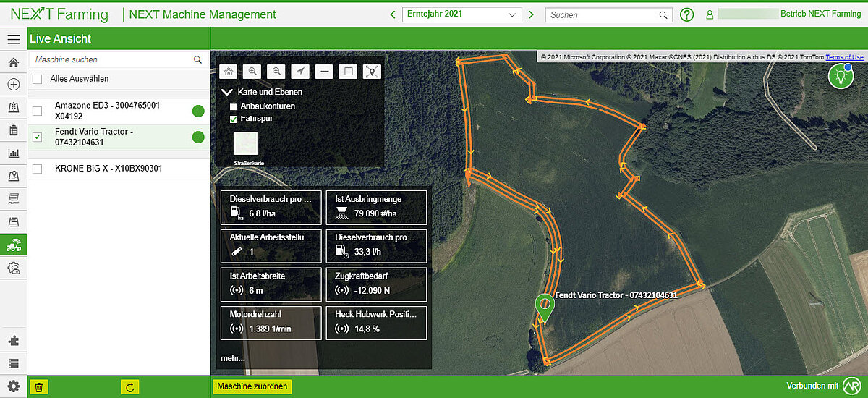The image size is (868, 398).
Task: Enable the Anbaukonturen layer checkbox
Action: pos(233,106)
